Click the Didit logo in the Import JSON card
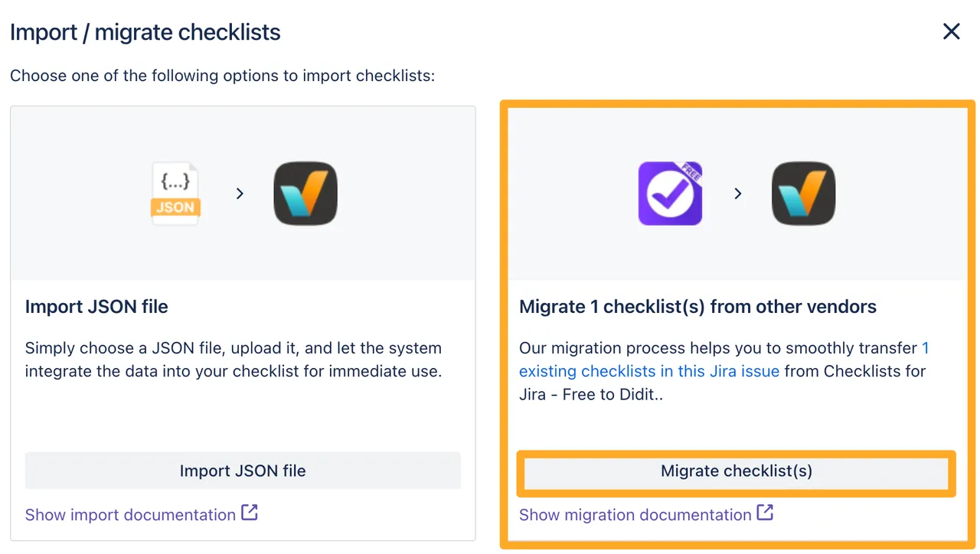980x554 pixels. coord(305,194)
